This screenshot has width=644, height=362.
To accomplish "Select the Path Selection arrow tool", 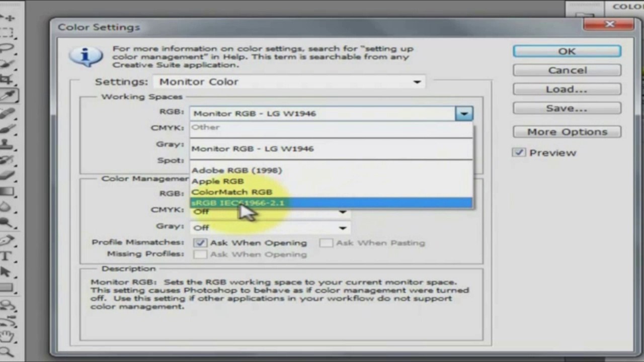I will (7, 271).
